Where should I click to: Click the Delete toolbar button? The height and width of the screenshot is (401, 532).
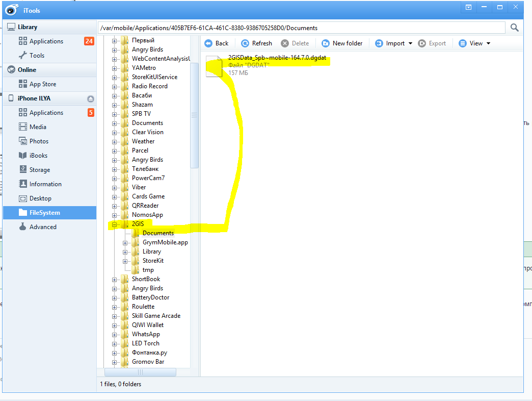pyautogui.click(x=295, y=43)
